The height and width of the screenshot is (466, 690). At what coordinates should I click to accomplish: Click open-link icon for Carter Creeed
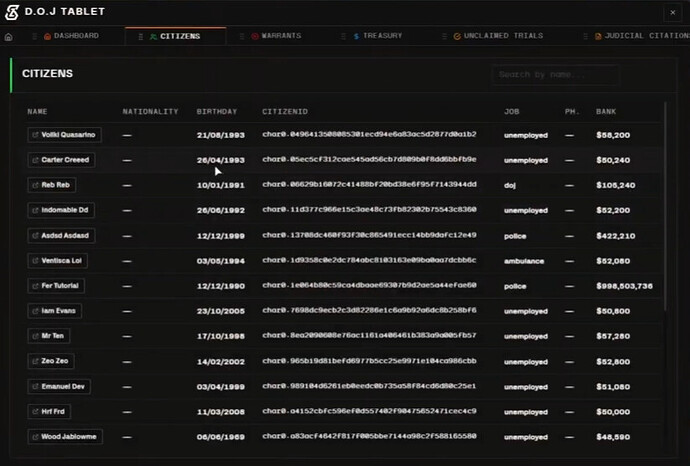click(x=36, y=160)
